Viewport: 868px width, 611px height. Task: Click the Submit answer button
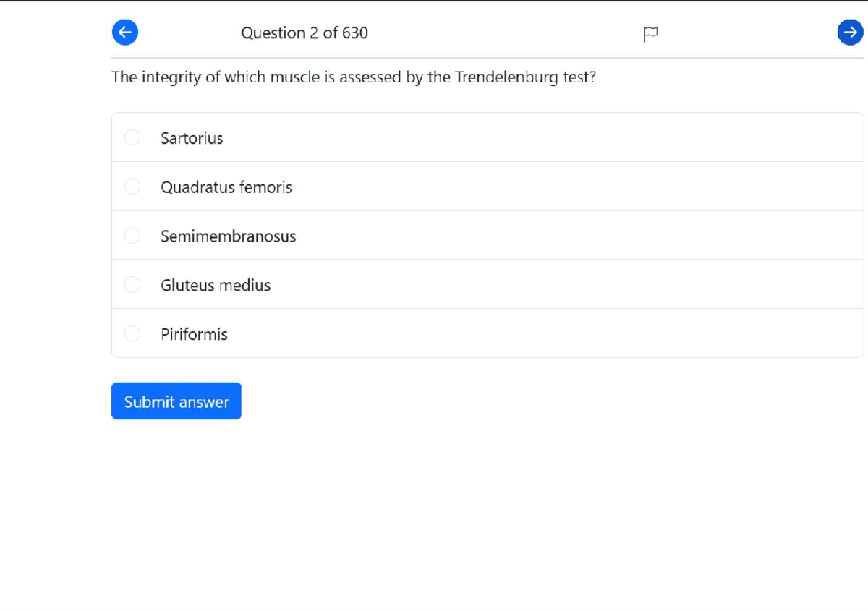click(x=176, y=401)
